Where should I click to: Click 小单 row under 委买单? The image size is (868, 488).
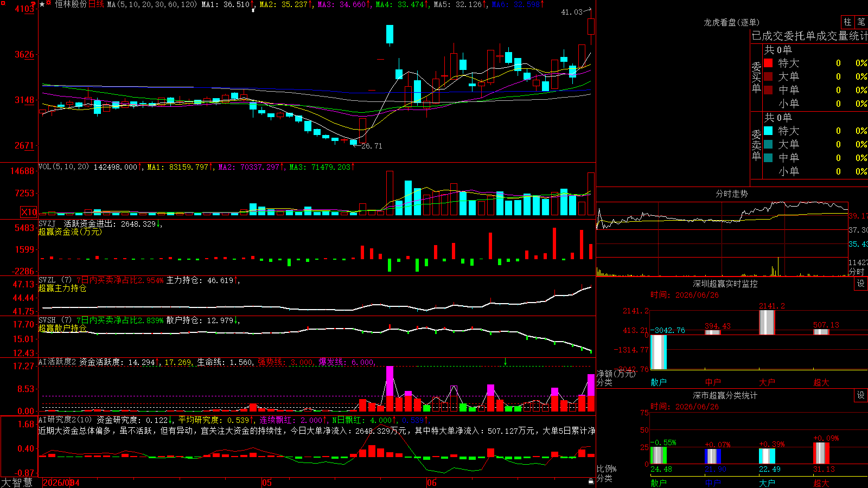(815, 104)
